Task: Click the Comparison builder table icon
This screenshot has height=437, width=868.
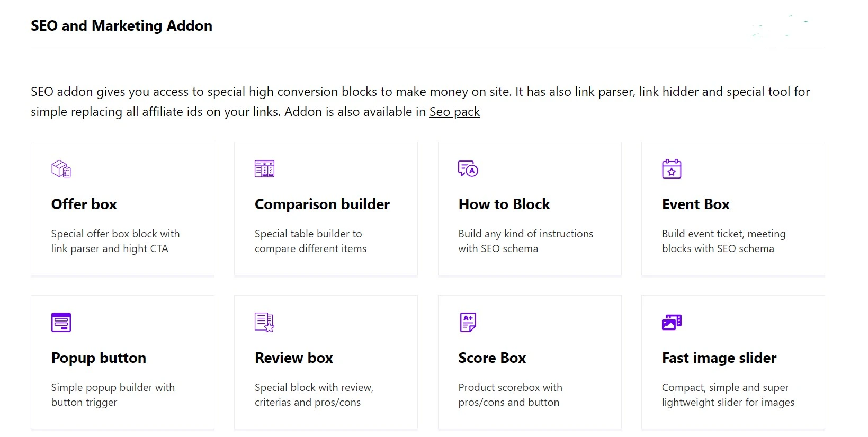Action: point(264,169)
